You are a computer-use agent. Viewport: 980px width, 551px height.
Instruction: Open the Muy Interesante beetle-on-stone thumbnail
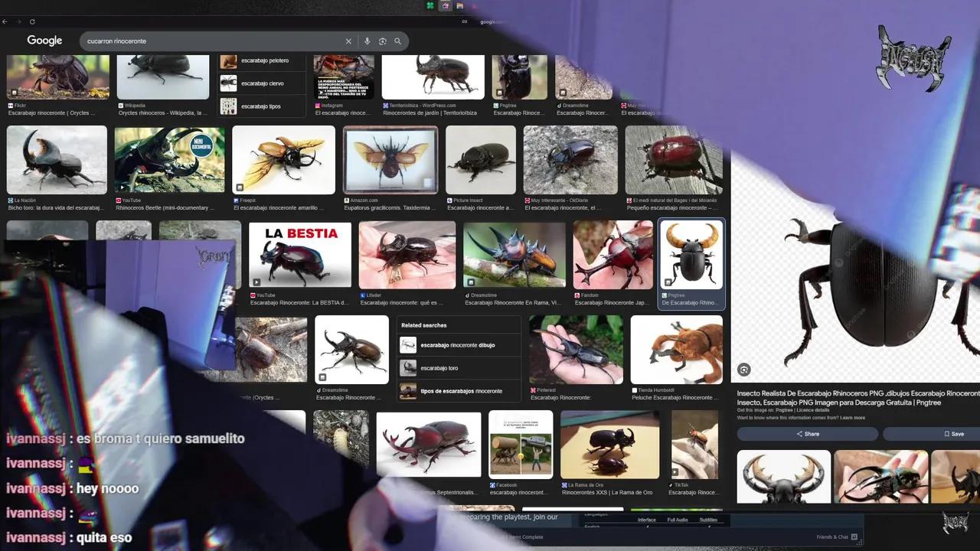click(570, 160)
